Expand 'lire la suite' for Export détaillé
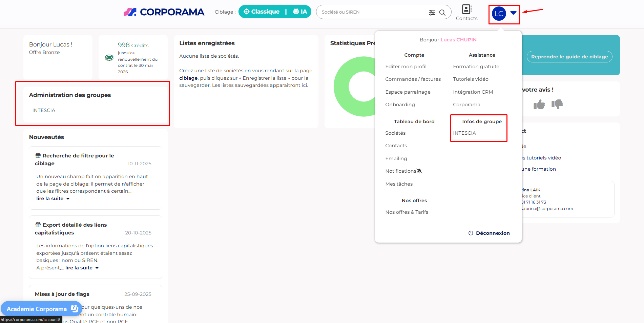 [82, 268]
